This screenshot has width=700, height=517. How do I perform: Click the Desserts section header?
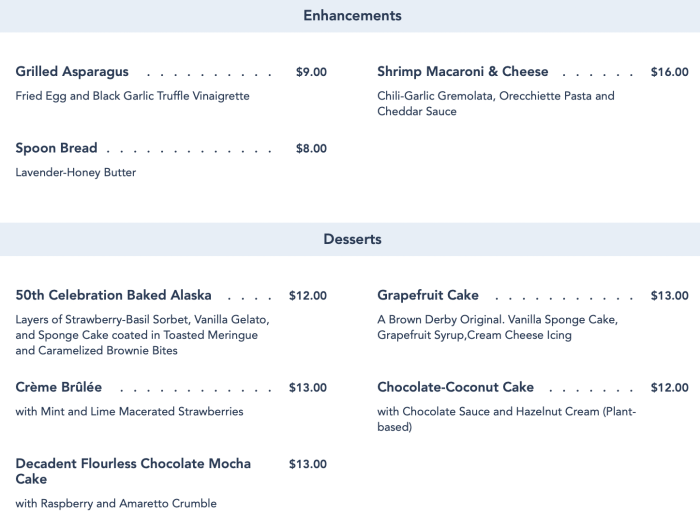point(352,240)
